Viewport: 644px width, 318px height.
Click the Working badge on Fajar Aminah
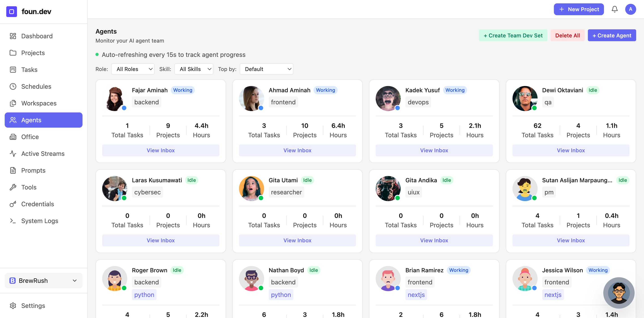coord(183,90)
